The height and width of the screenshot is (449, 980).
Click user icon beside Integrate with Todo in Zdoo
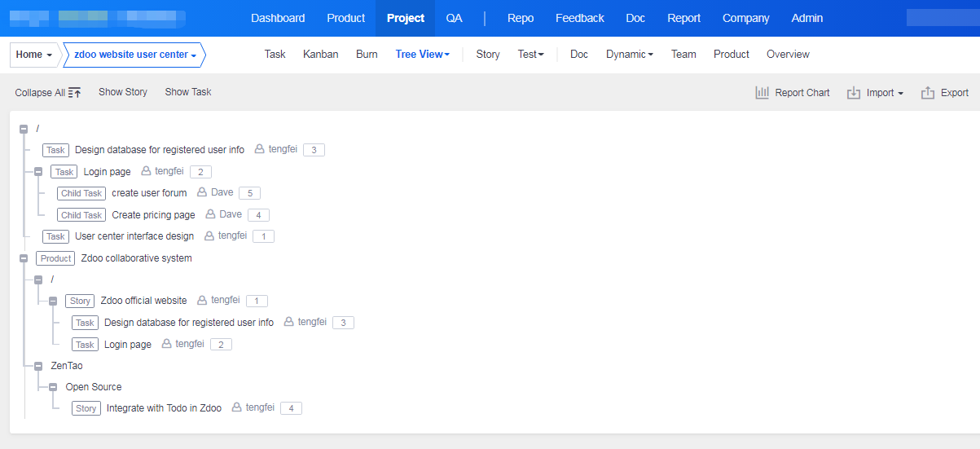click(x=237, y=407)
